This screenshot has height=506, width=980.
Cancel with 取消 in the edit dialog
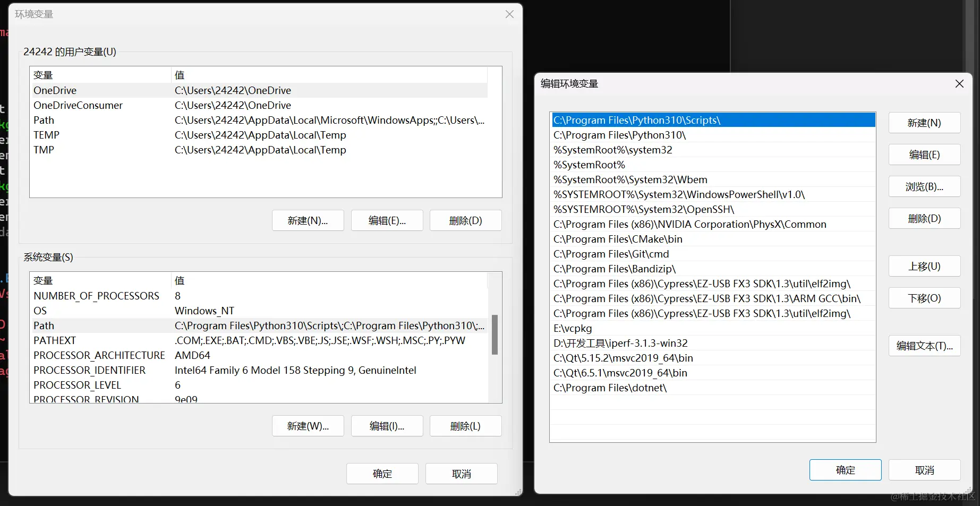tap(924, 470)
